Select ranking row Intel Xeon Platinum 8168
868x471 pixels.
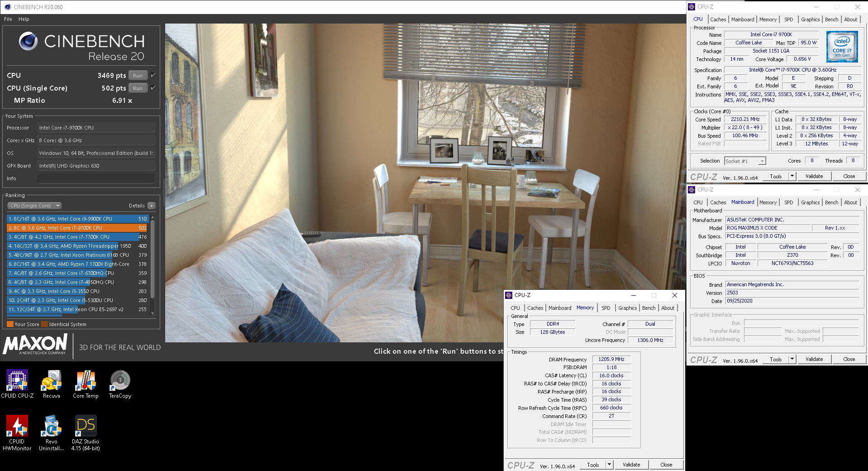(x=77, y=255)
